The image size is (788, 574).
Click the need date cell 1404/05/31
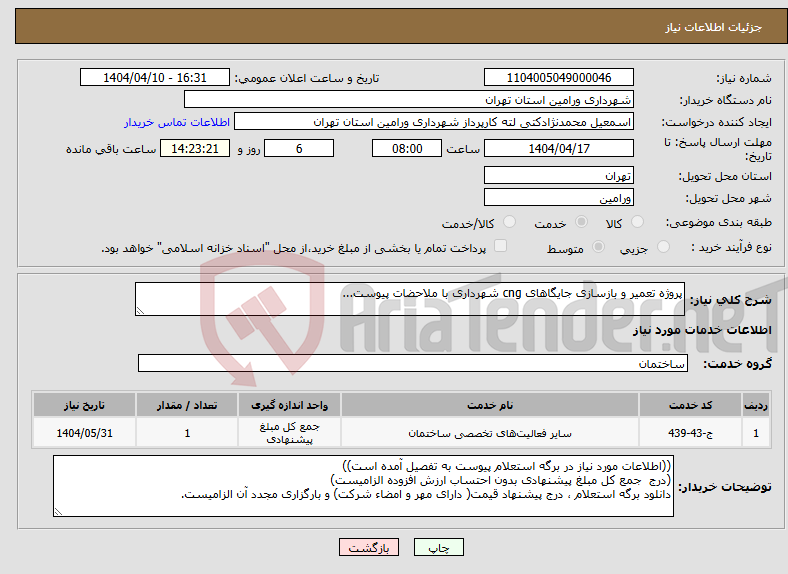(84, 433)
